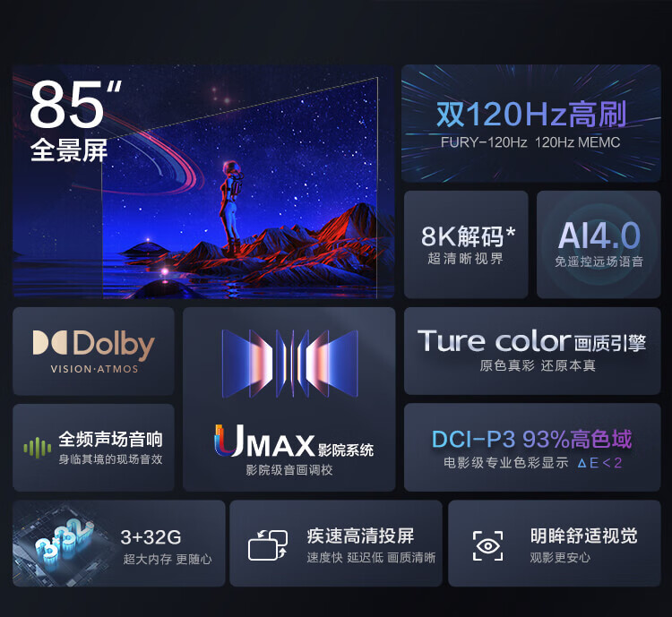The width and height of the screenshot is (672, 617).
Task: Click the DCI-P3 93%高色域 heading
Action: coord(532,439)
